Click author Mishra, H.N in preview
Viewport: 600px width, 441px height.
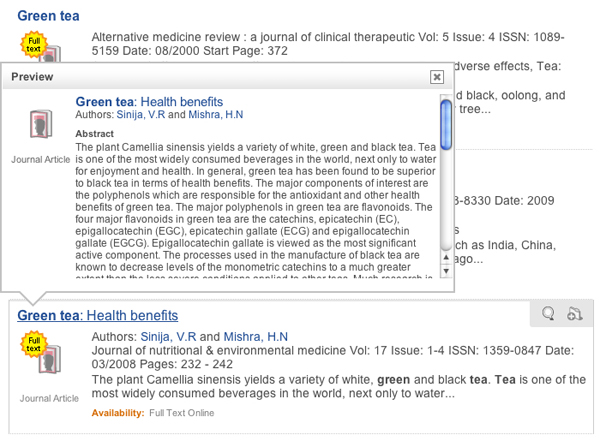(x=220, y=115)
